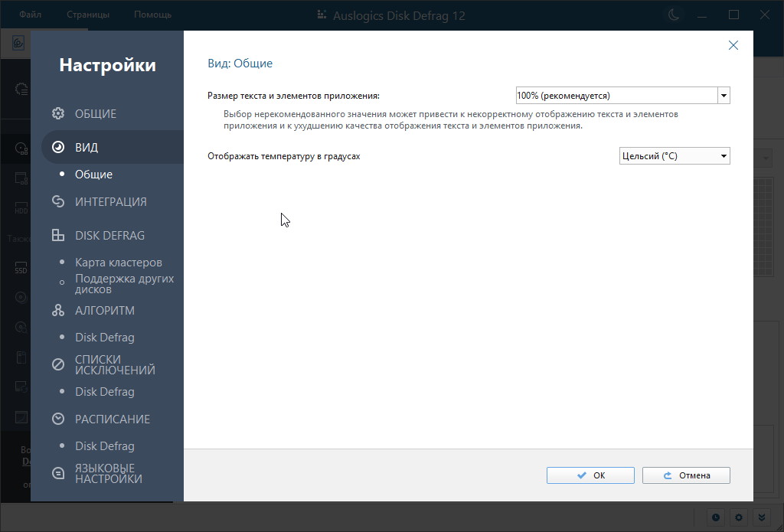Toggle dark mode with the moon icon
Image resolution: width=784 pixels, height=532 pixels.
pyautogui.click(x=674, y=15)
